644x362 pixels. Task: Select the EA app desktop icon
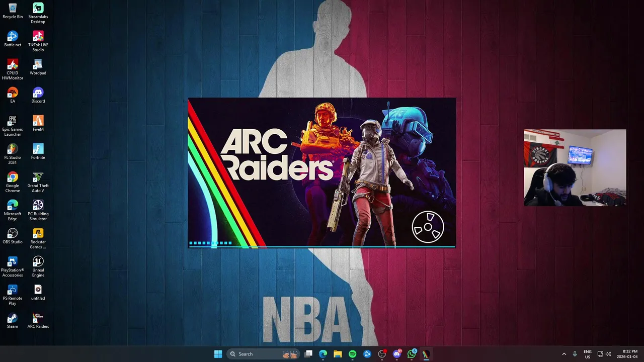(13, 95)
